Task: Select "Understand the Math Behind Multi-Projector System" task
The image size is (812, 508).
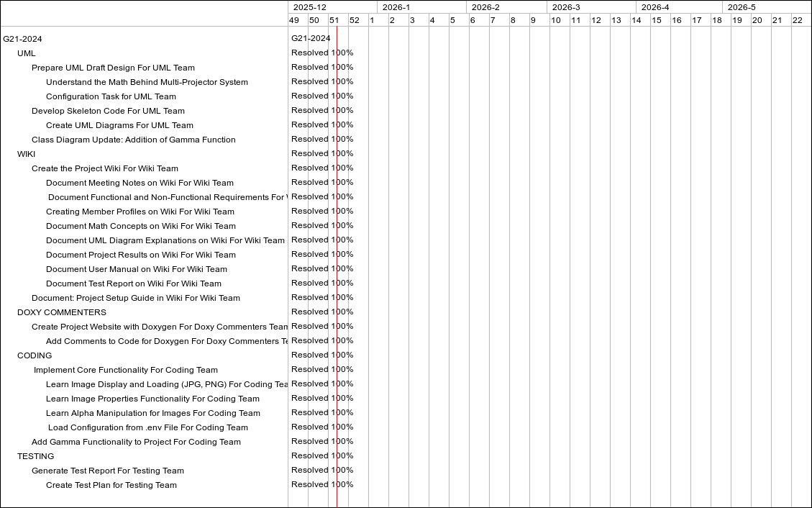Action: coord(147,82)
